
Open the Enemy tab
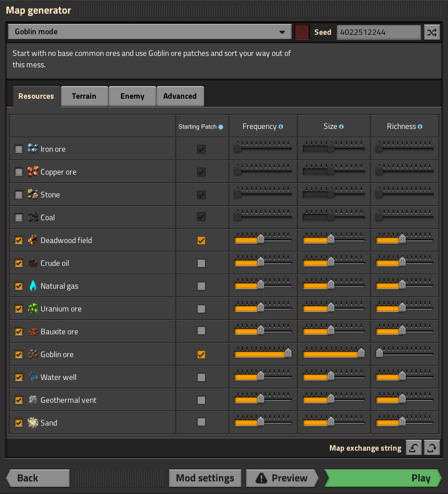[132, 96]
